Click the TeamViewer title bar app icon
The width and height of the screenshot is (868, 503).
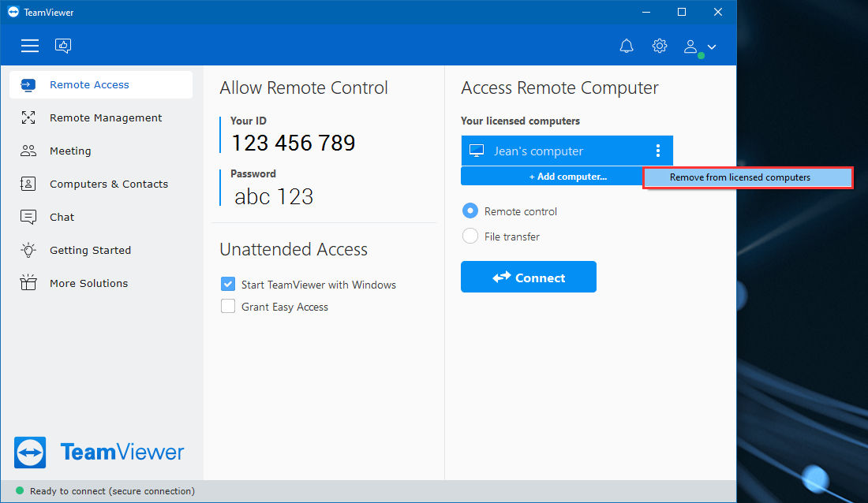click(13, 12)
